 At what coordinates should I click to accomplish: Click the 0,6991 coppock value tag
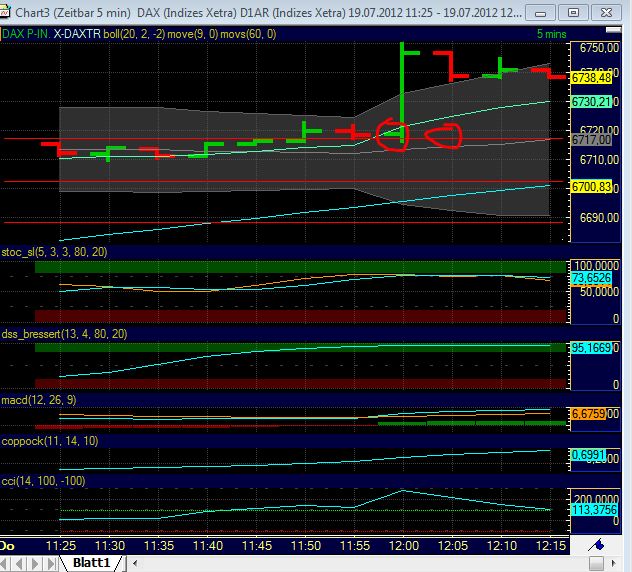coord(588,455)
